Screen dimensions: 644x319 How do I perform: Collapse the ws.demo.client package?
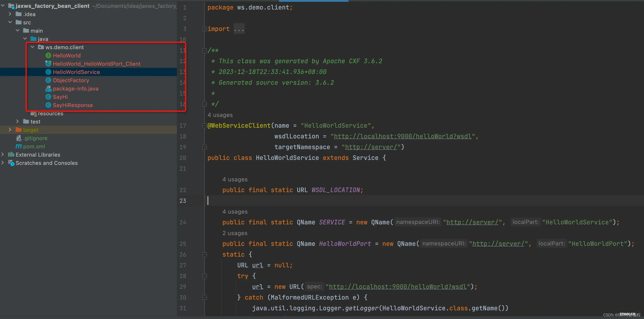[x=32, y=47]
